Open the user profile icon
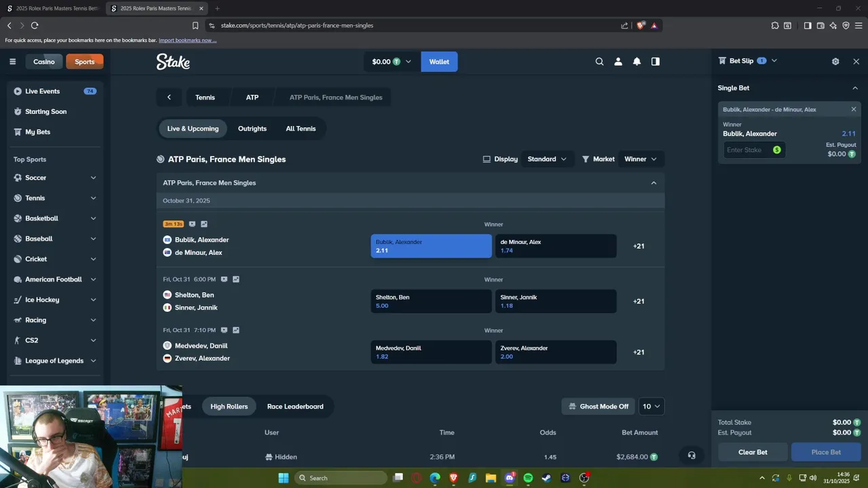Screen dimensions: 868x488 pyautogui.click(x=618, y=62)
